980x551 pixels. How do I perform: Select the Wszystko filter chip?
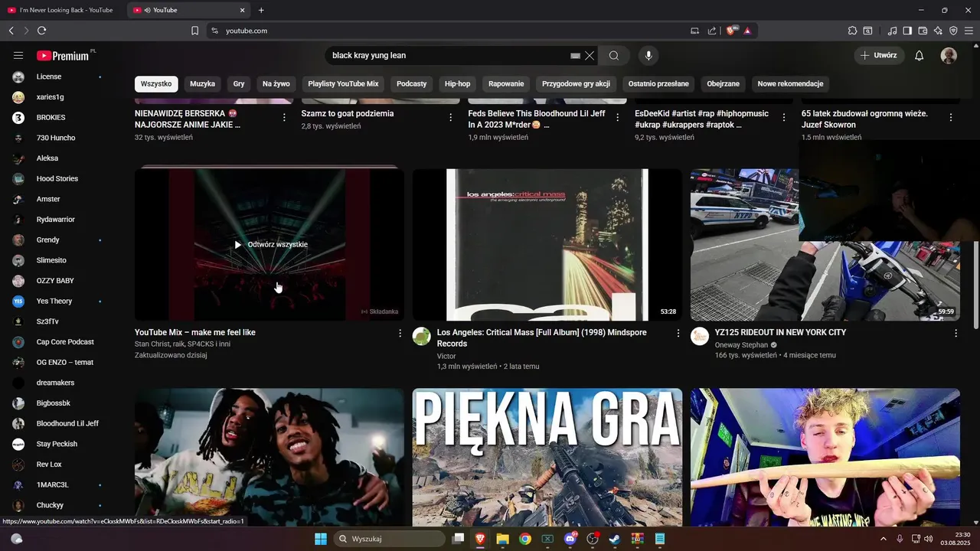point(156,84)
